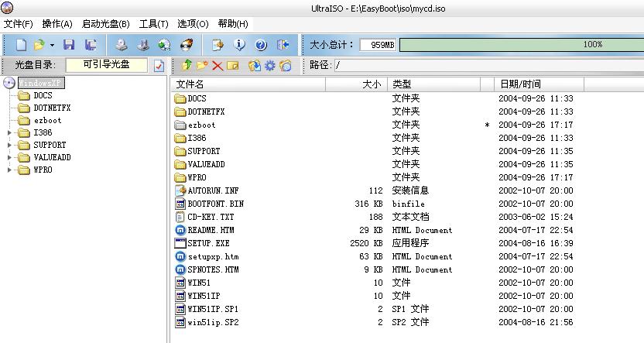Click the folder view style icon

pyautogui.click(x=286, y=65)
